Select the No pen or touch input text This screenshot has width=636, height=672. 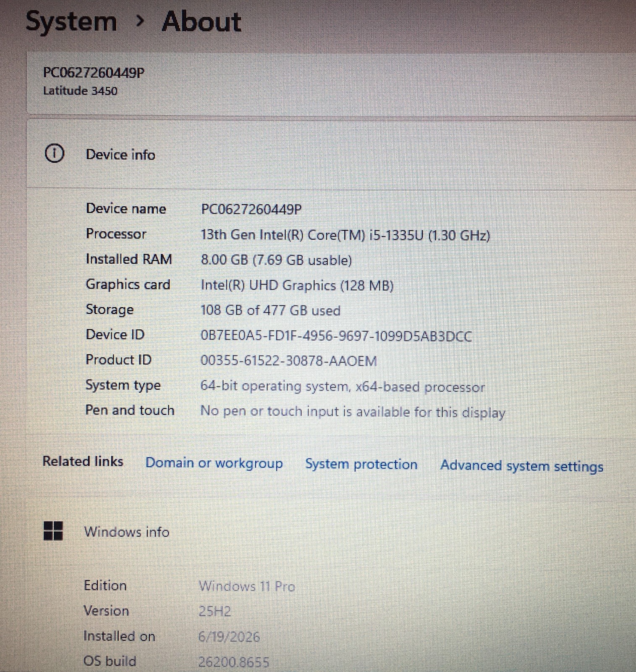point(353,412)
